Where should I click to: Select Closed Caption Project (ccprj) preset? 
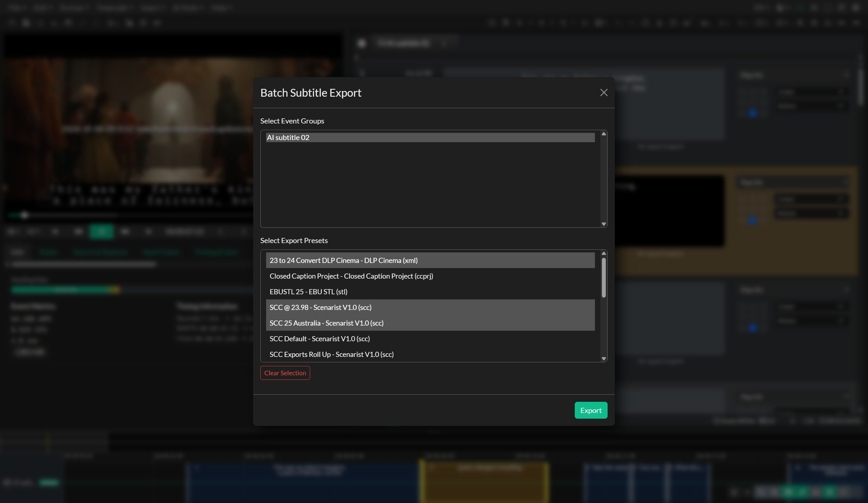tap(430, 276)
